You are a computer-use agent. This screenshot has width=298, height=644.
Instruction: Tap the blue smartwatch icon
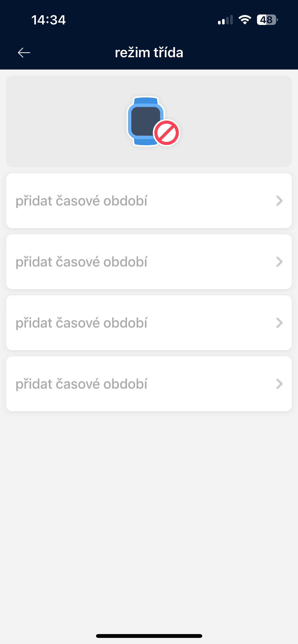click(x=144, y=120)
